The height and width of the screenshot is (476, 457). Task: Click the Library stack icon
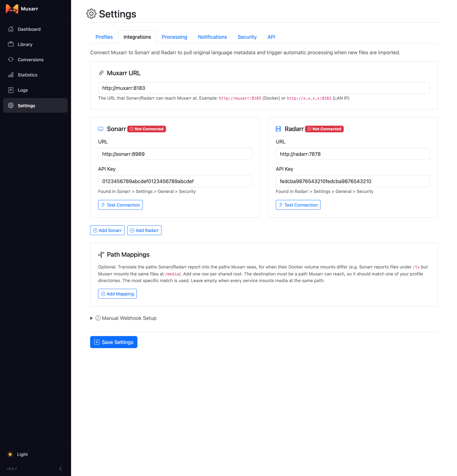(x=11, y=44)
